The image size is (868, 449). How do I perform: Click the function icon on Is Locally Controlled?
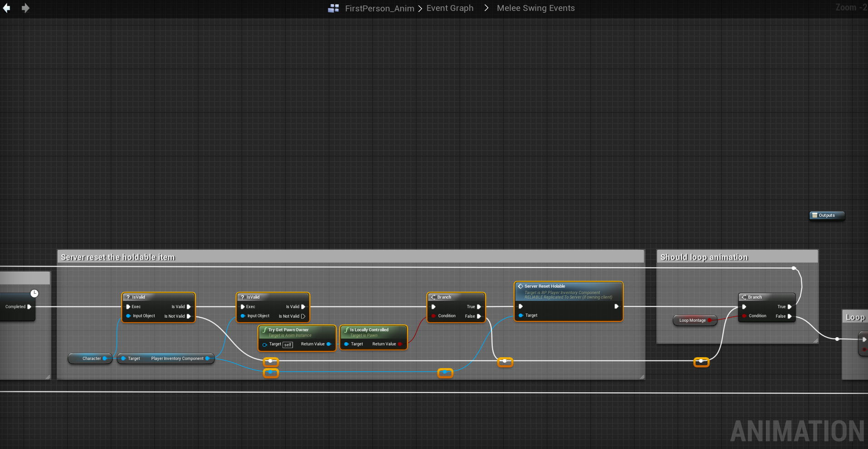pos(346,330)
